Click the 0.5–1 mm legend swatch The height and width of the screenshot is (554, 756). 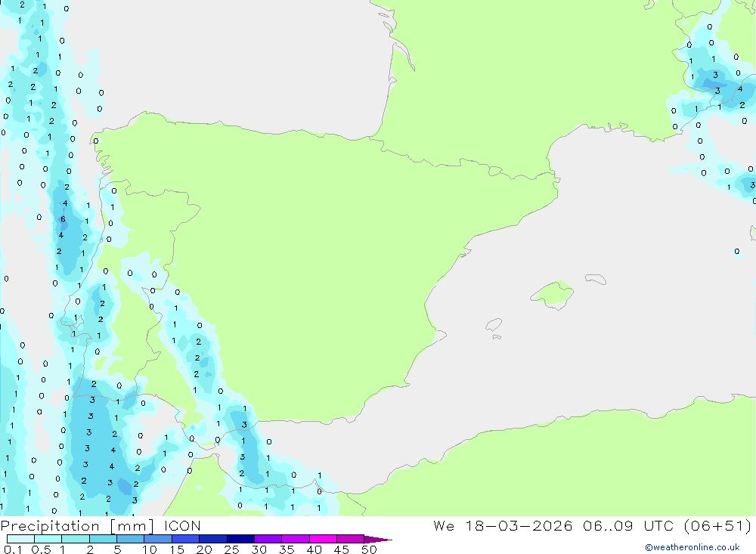click(x=48, y=539)
